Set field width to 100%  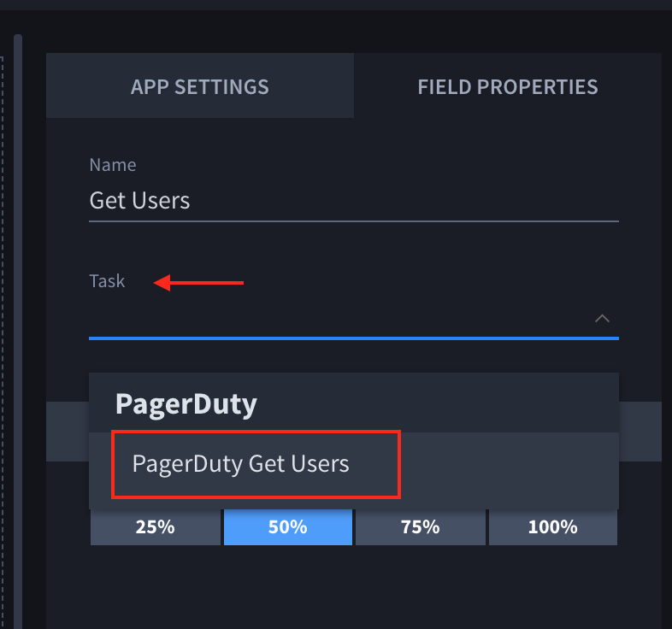[x=552, y=527]
